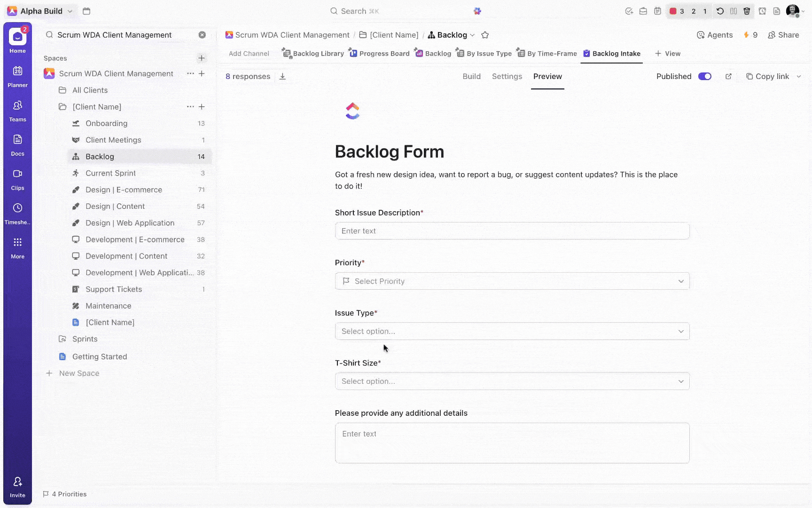Clear the search box with the X button
The image size is (812, 508).
coord(202,35)
